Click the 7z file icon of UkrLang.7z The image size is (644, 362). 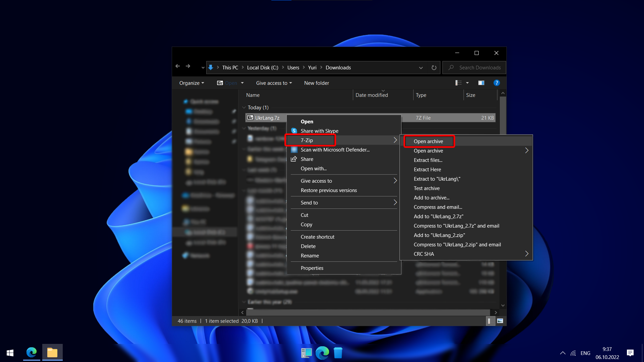(250, 118)
